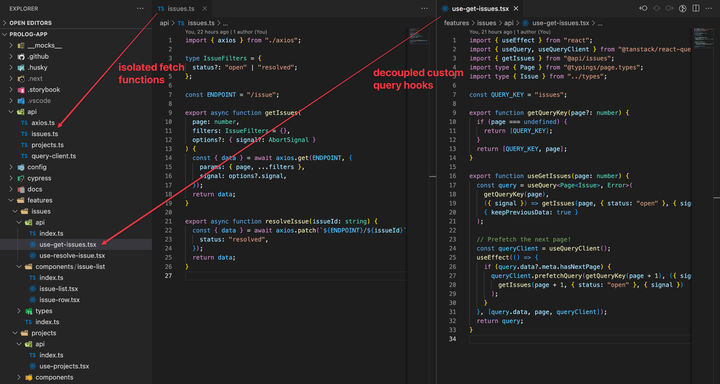Open left editor group more actions ellipsis

coord(424,8)
